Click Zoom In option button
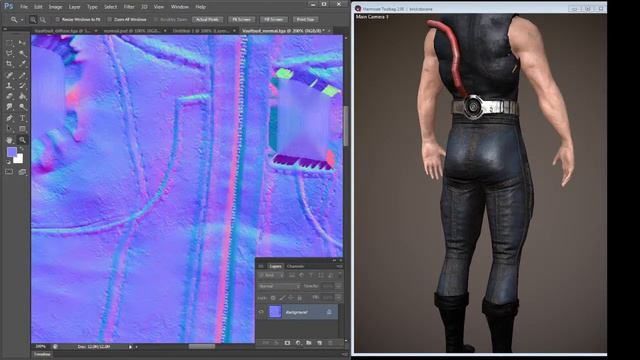Viewport: 640px width, 360px height. [33, 19]
